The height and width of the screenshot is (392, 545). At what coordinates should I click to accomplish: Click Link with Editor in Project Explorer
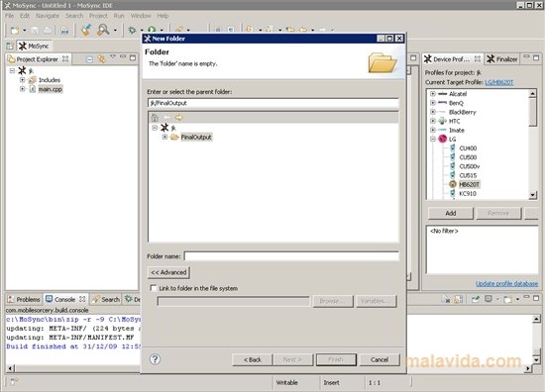pos(101,59)
